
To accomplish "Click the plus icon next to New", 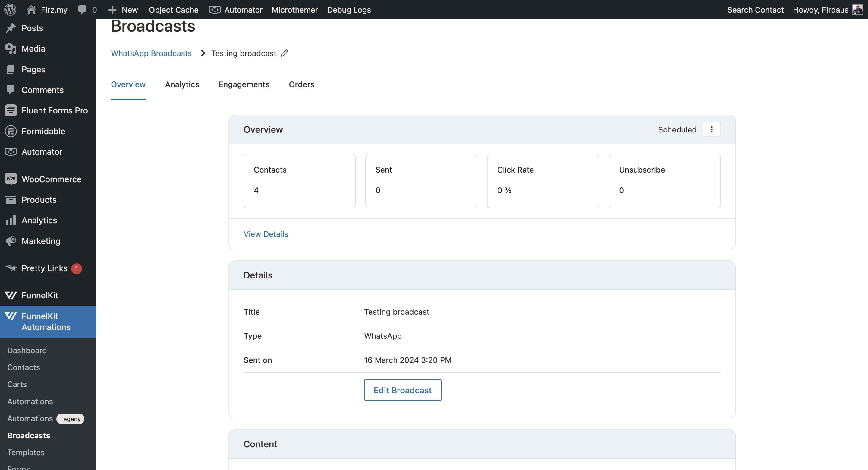I will click(x=112, y=10).
